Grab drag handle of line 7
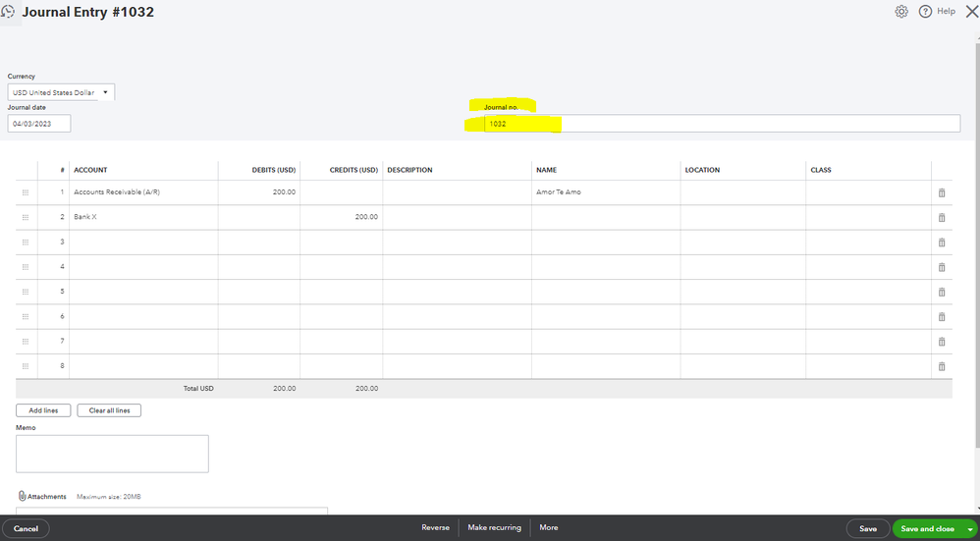This screenshot has width=980, height=541. (x=26, y=341)
